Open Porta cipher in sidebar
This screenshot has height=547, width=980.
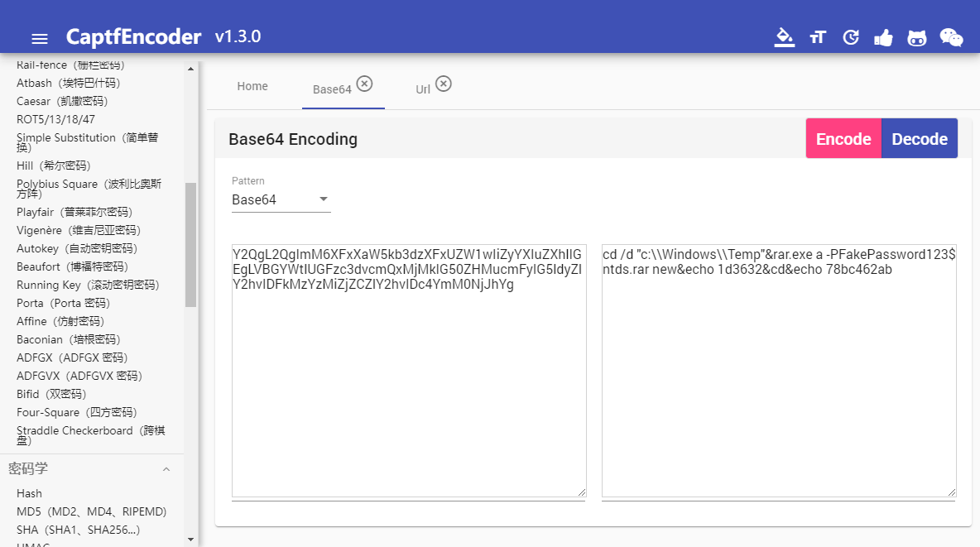(63, 303)
